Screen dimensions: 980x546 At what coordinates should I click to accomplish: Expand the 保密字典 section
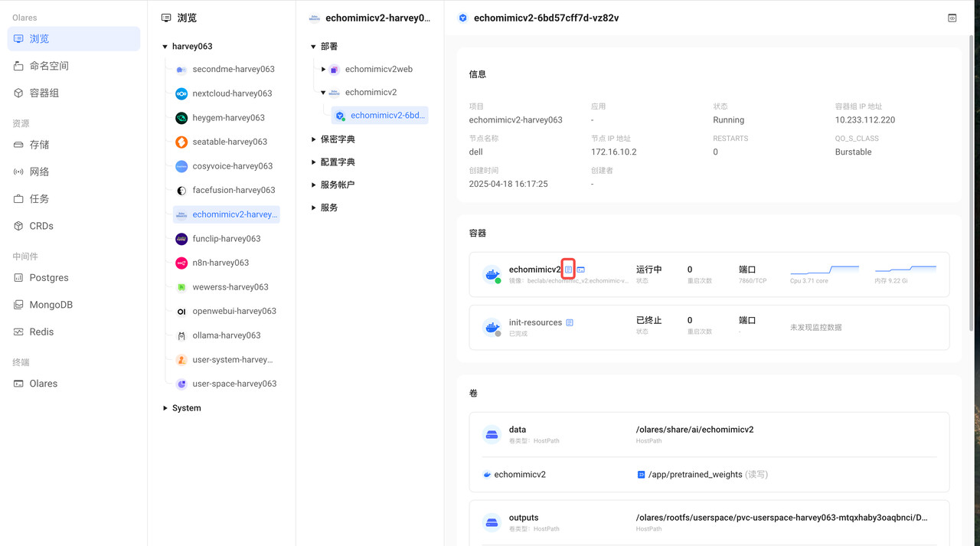[314, 139]
